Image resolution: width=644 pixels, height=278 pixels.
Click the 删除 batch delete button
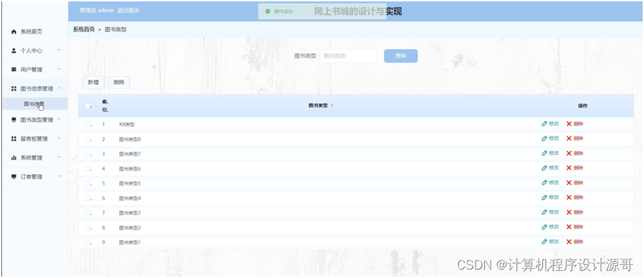[119, 82]
